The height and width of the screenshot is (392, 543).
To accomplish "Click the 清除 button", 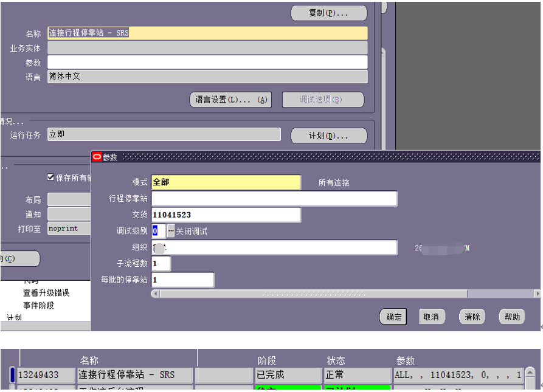I will point(472,317).
